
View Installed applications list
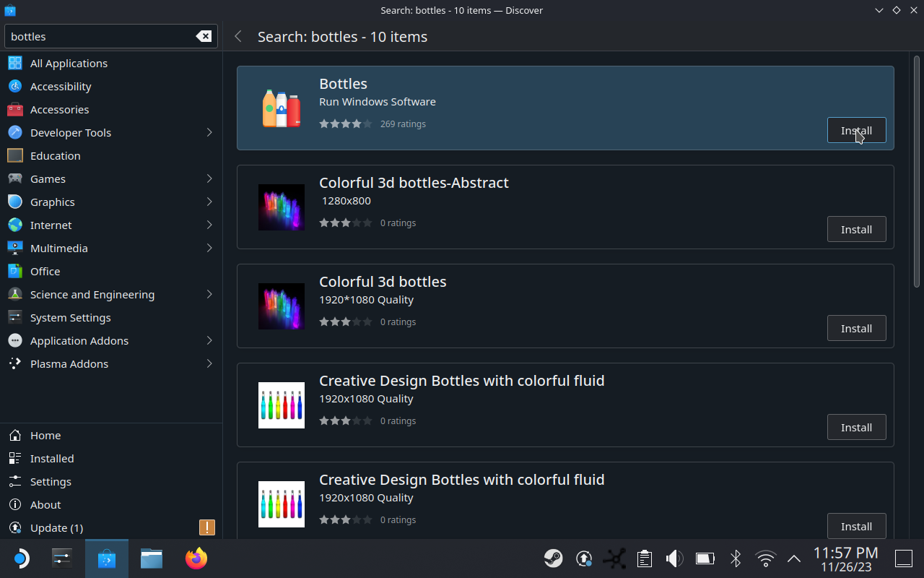click(111, 458)
